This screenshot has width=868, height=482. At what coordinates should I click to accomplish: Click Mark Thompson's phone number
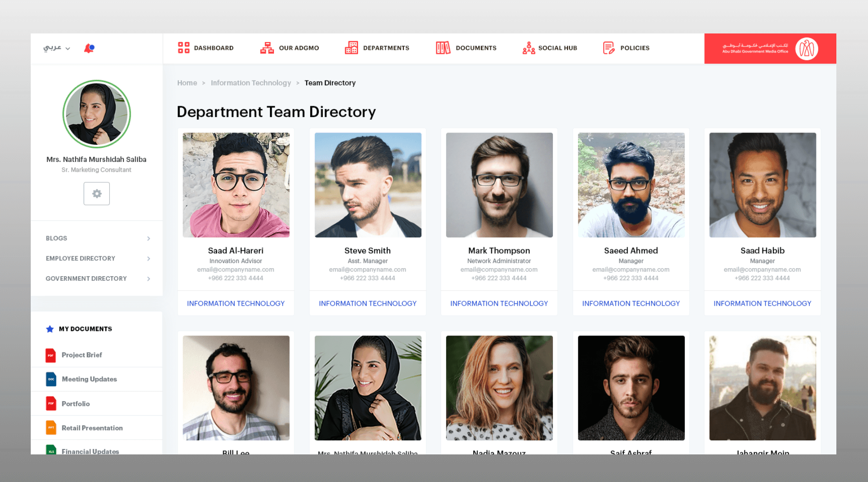coord(499,278)
